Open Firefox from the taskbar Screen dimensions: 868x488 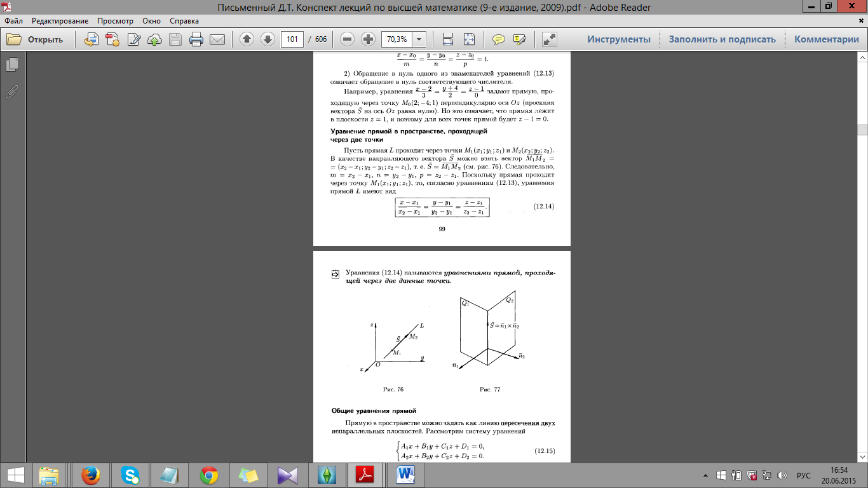point(92,475)
